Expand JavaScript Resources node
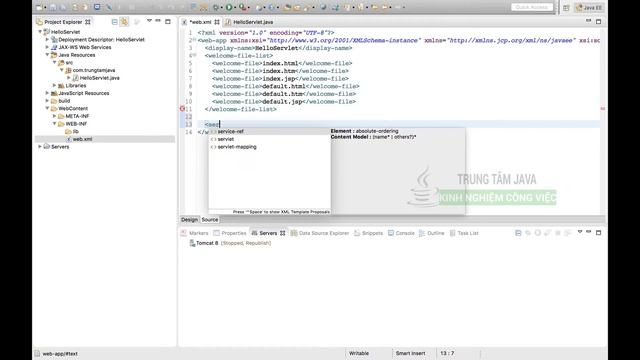Image resolution: width=640 pixels, height=360 pixels. click(x=47, y=93)
